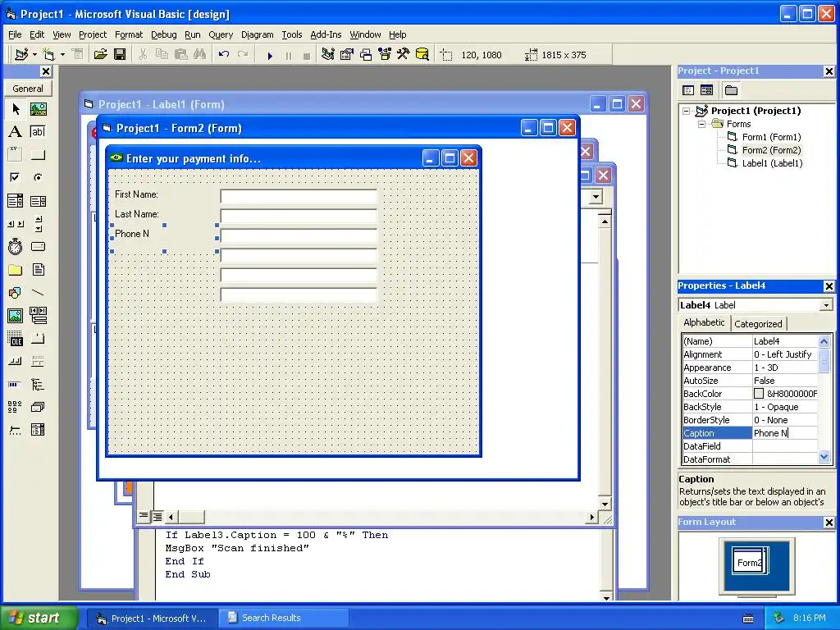Switch to the Alphabetic properties tab

(x=704, y=322)
